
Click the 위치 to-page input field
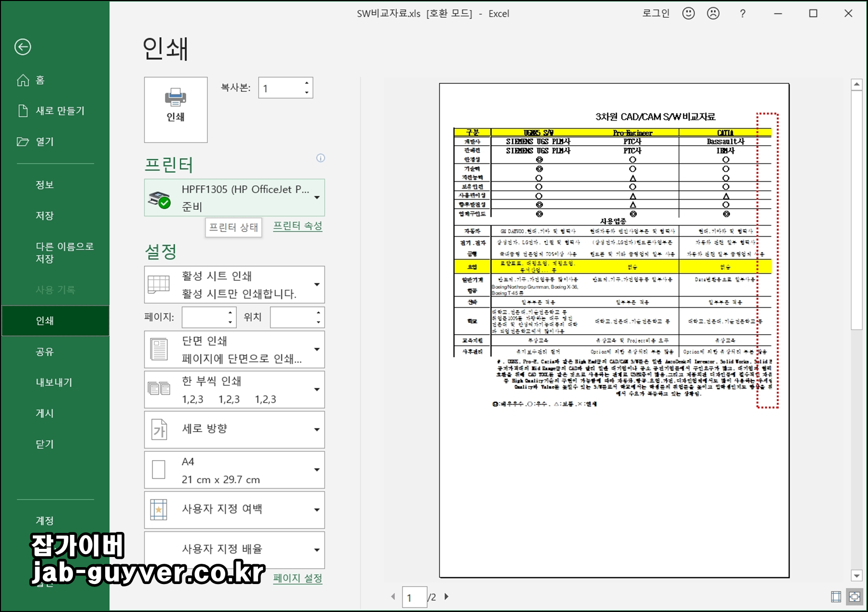coord(292,317)
